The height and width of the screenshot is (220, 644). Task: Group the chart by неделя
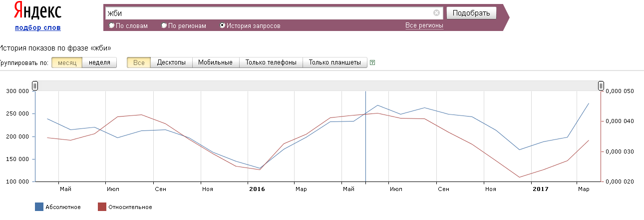click(x=99, y=62)
